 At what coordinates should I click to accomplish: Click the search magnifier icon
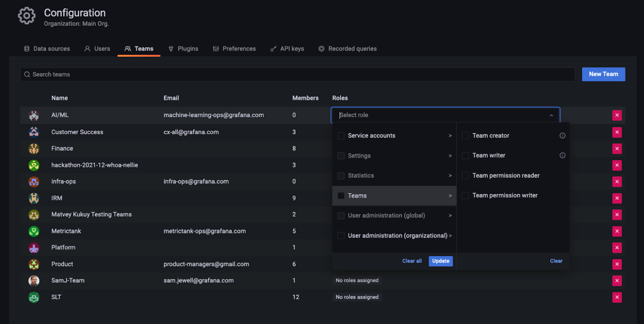point(27,74)
